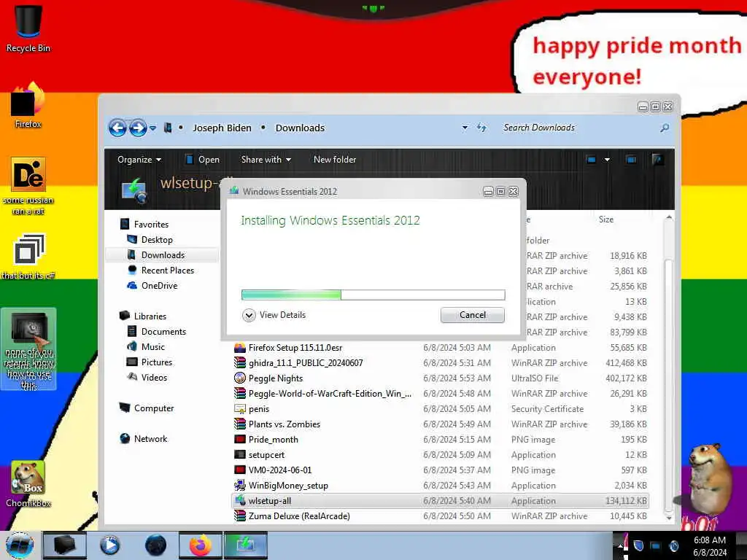Open the Organize menu
747x560 pixels.
(139, 160)
